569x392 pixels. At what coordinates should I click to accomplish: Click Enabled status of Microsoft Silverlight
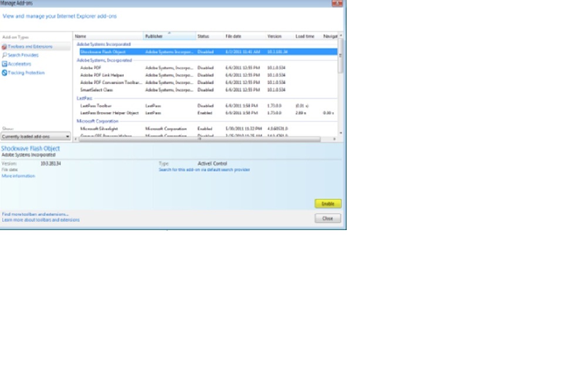(x=205, y=129)
